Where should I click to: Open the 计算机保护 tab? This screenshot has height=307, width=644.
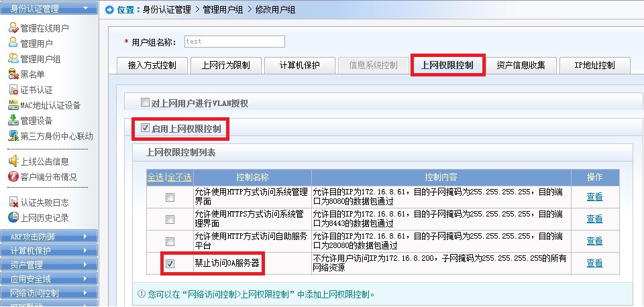[x=299, y=65]
